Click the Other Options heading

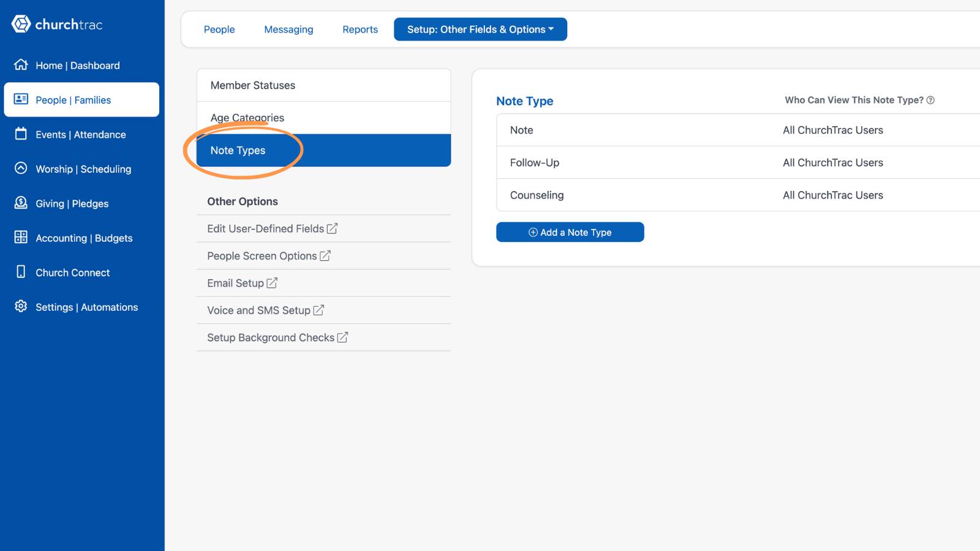[243, 201]
